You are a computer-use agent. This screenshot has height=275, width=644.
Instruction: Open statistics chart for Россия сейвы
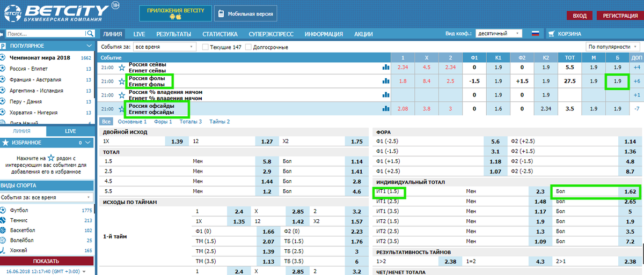click(x=385, y=68)
